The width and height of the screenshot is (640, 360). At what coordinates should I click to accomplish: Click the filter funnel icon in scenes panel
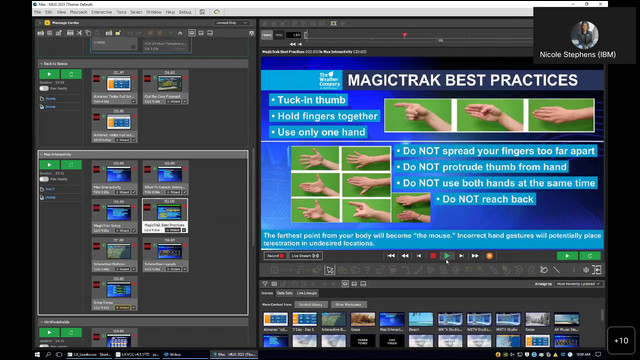point(265,284)
